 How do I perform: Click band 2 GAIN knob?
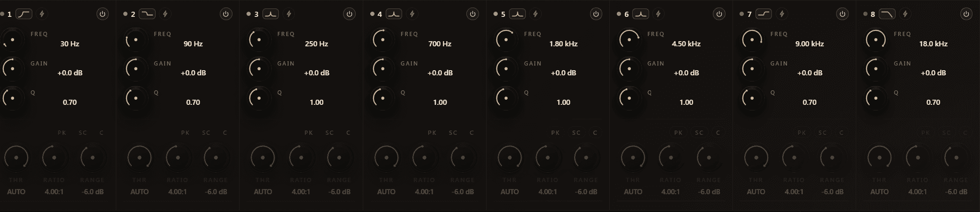(x=136, y=69)
